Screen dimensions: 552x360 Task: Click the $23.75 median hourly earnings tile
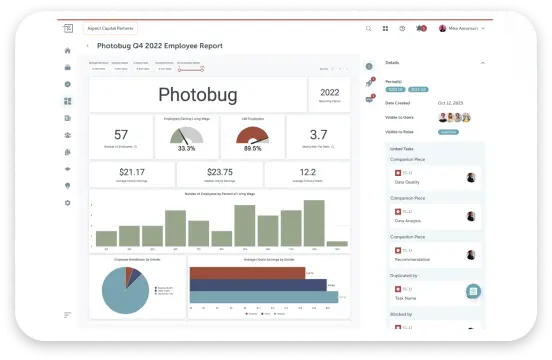click(220, 175)
